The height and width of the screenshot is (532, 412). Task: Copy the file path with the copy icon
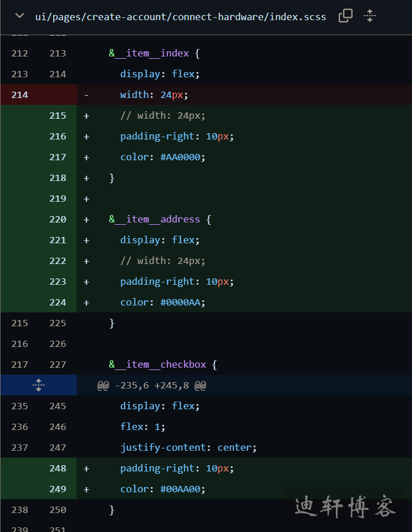click(x=345, y=16)
